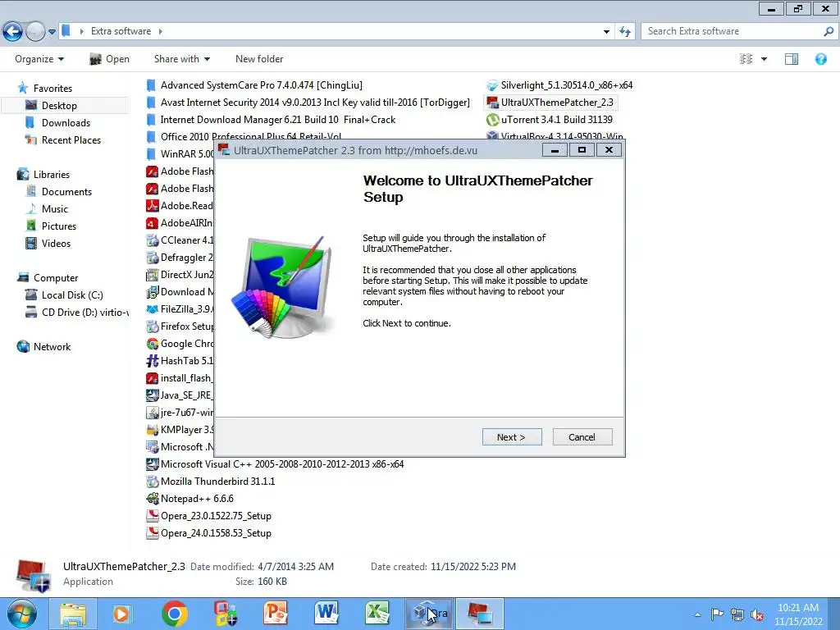The width and height of the screenshot is (840, 630).
Task: Open the Organize menu
Action: tap(39, 59)
